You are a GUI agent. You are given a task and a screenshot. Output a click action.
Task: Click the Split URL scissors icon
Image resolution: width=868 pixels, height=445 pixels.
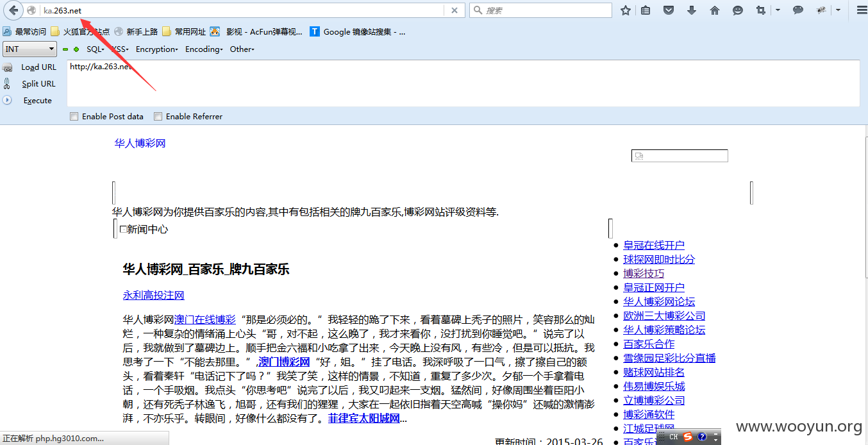coord(7,83)
